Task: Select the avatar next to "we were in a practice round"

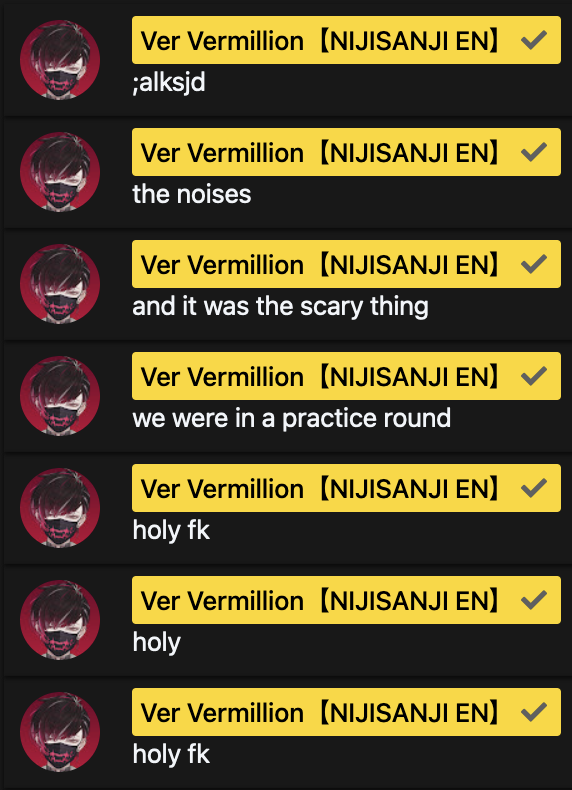Action: pos(60,396)
